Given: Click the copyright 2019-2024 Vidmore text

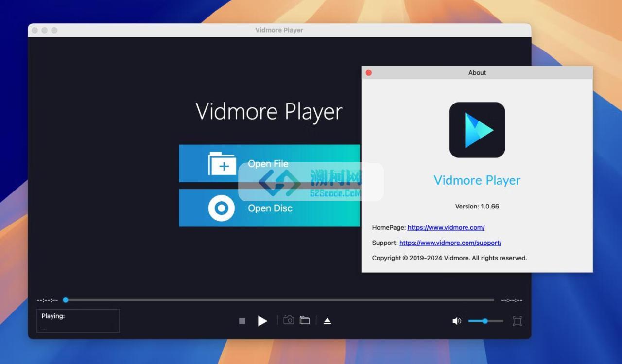Looking at the screenshot, I should point(449,258).
